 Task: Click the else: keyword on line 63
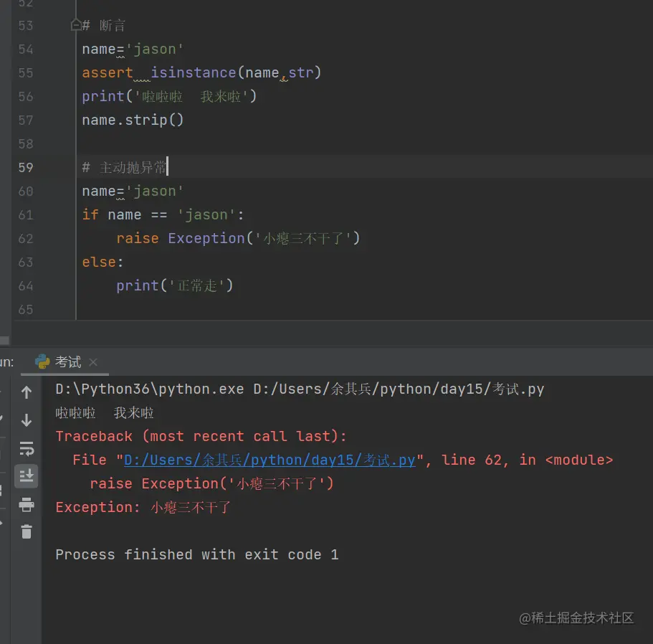pos(103,262)
